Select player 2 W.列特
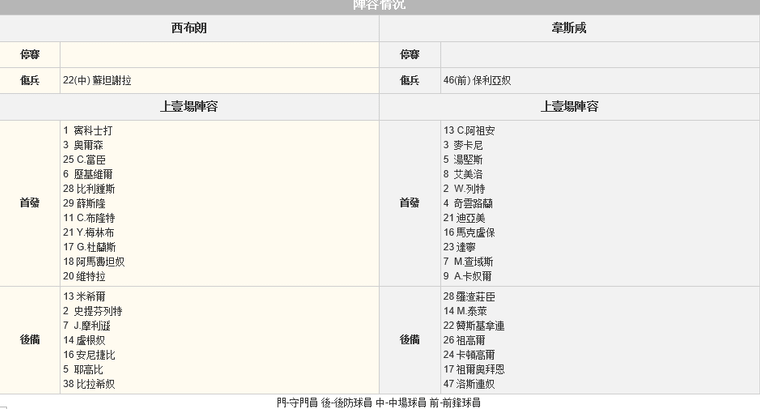 [464, 189]
